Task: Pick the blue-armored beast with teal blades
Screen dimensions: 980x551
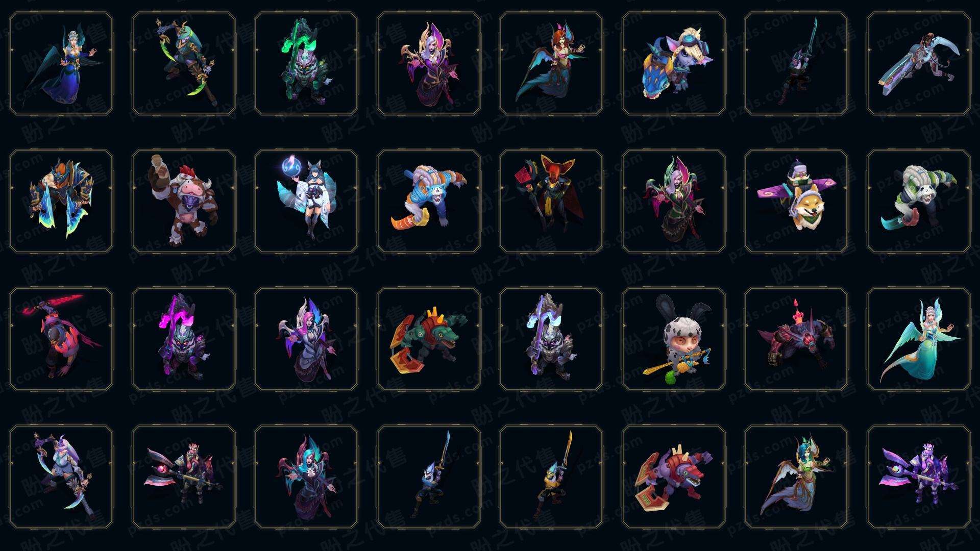Action: [61, 201]
